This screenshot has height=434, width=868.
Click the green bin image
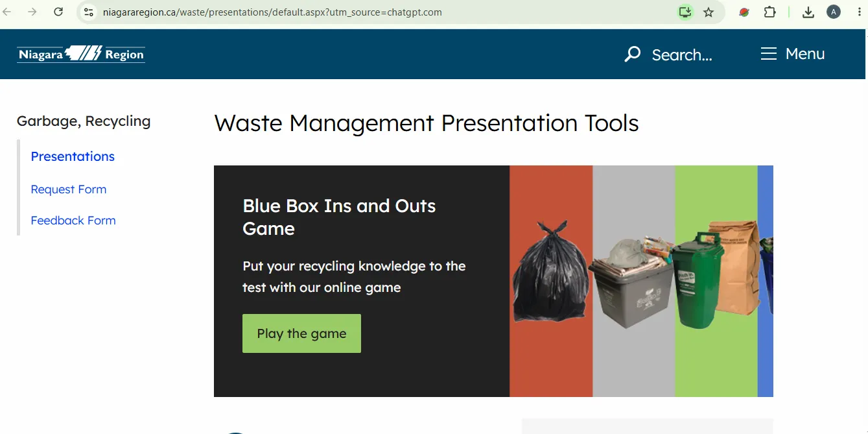[x=698, y=279]
